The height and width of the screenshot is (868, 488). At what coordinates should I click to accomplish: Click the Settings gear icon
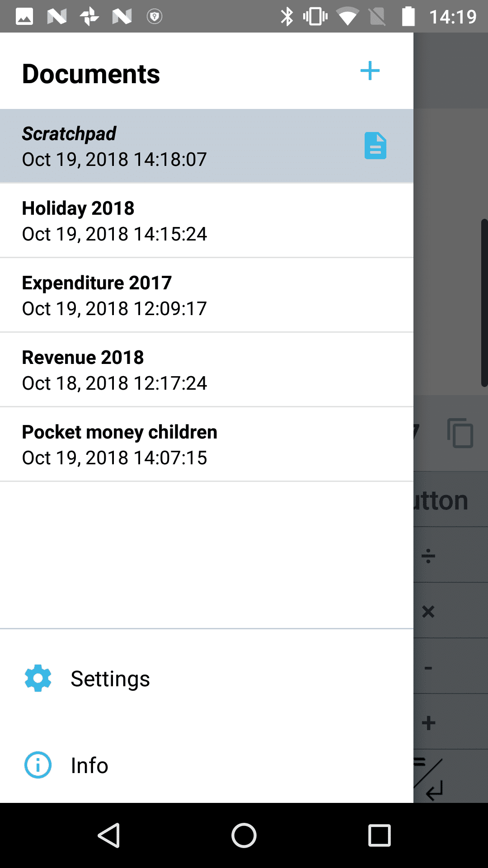38,678
